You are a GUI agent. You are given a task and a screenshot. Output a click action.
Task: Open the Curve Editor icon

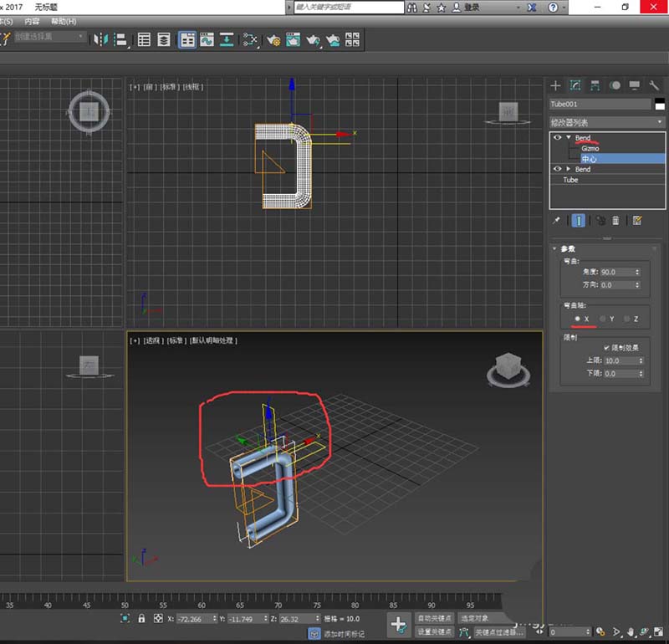206,39
